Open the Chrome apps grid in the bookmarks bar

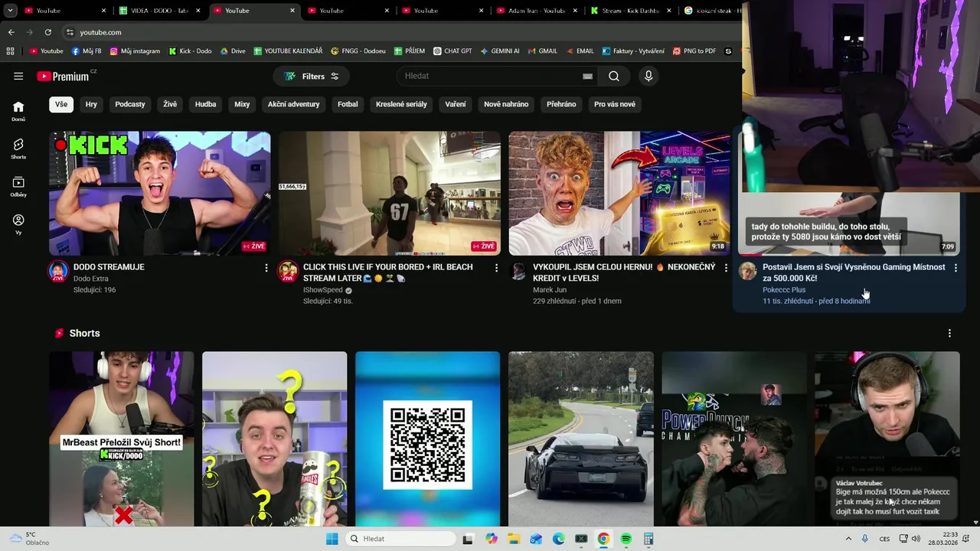coord(10,51)
